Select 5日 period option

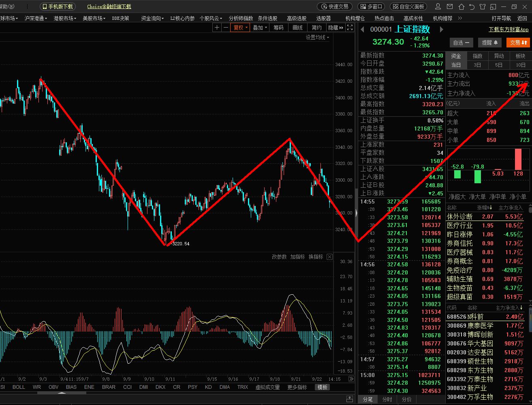pos(499,65)
